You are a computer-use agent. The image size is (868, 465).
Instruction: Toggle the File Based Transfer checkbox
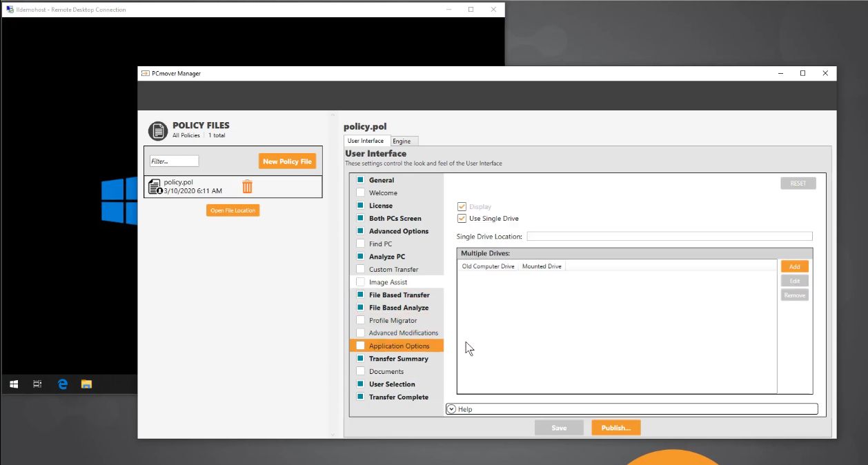point(360,295)
